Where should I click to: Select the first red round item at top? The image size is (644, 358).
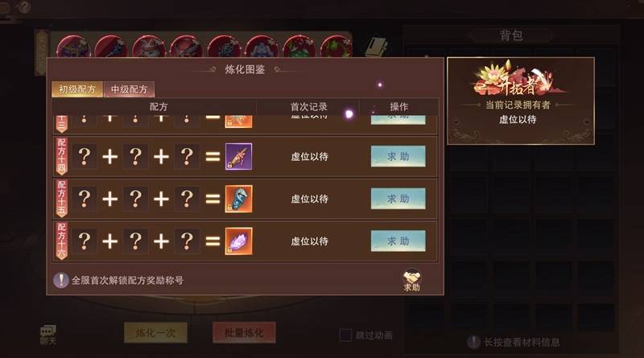tap(73, 47)
